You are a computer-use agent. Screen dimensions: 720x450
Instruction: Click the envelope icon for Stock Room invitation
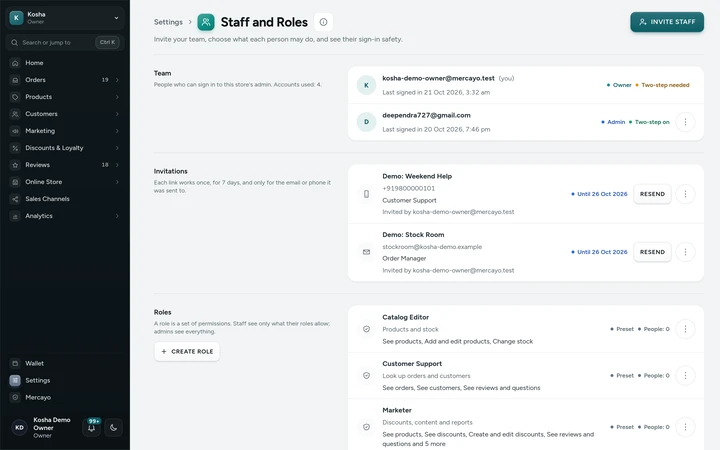[366, 252]
